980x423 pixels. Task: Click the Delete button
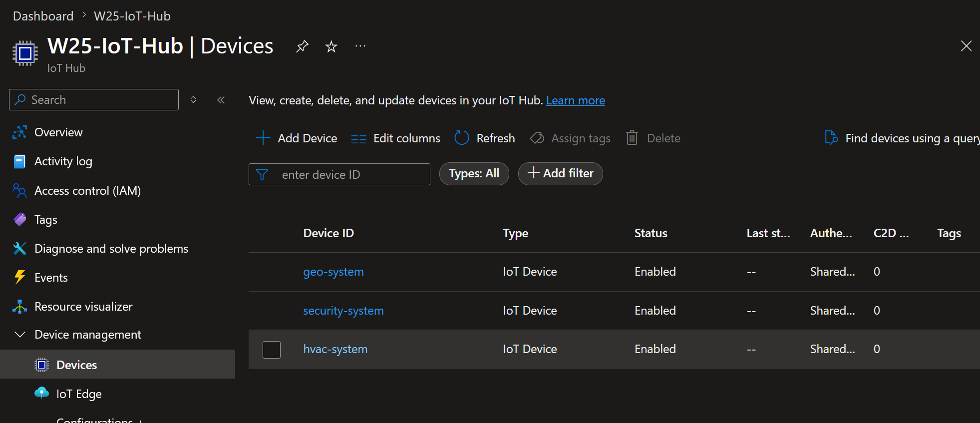(x=653, y=138)
